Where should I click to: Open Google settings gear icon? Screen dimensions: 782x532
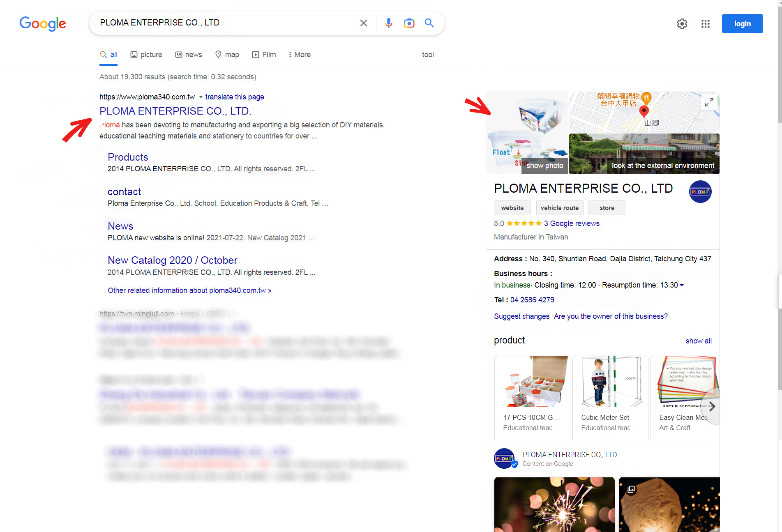click(682, 24)
